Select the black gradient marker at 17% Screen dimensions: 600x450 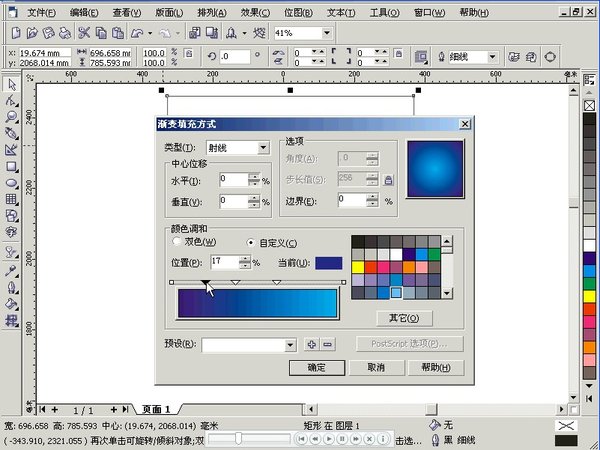click(205, 283)
